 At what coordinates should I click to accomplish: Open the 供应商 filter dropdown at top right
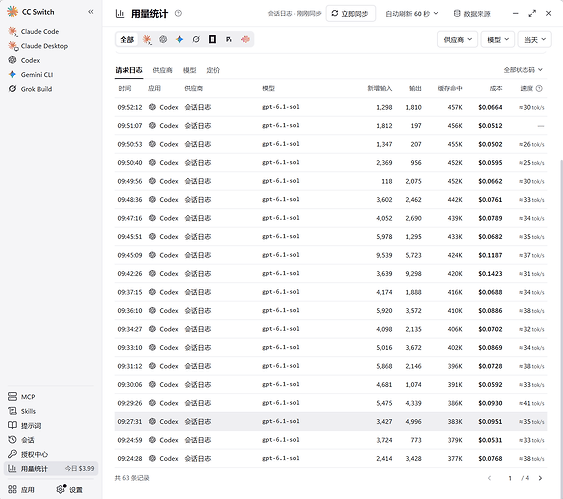pos(457,39)
